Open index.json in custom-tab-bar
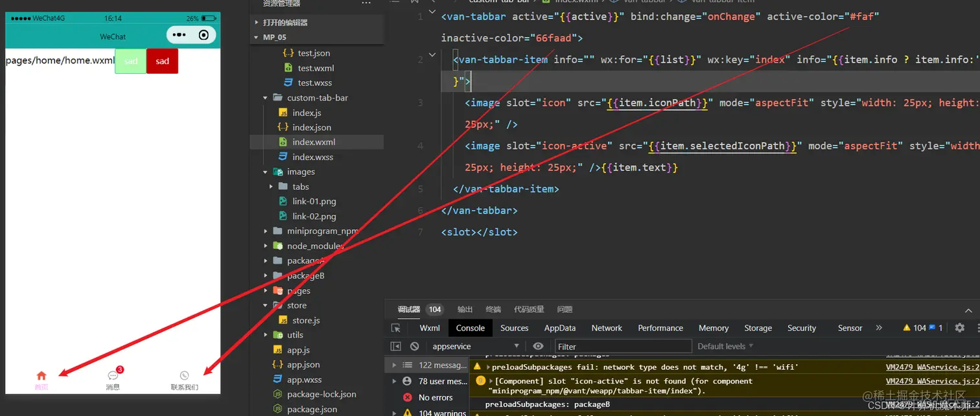The width and height of the screenshot is (980, 416). 312,128
